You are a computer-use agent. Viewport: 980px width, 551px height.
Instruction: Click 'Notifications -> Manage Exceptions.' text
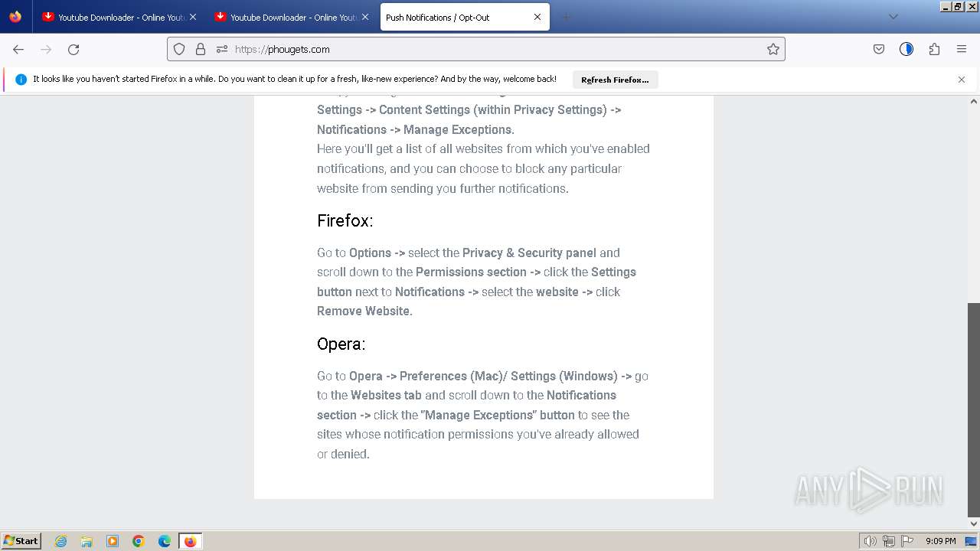pos(416,129)
